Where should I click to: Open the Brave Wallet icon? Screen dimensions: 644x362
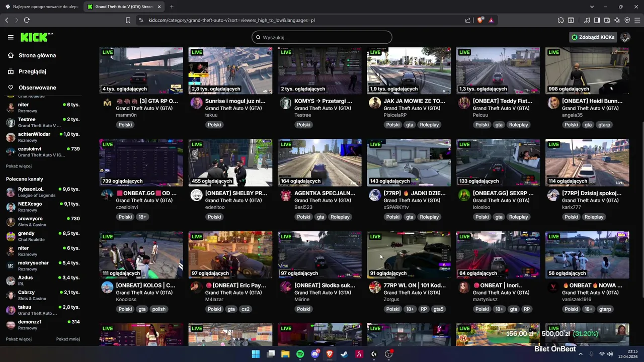[607, 20]
